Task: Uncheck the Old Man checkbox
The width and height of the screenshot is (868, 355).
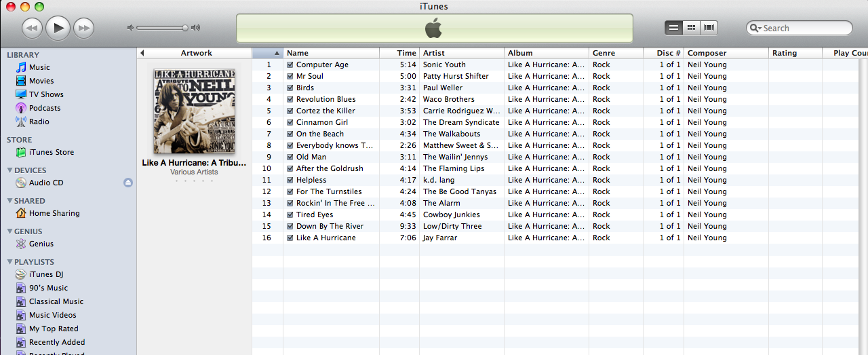Action: pyautogui.click(x=290, y=157)
